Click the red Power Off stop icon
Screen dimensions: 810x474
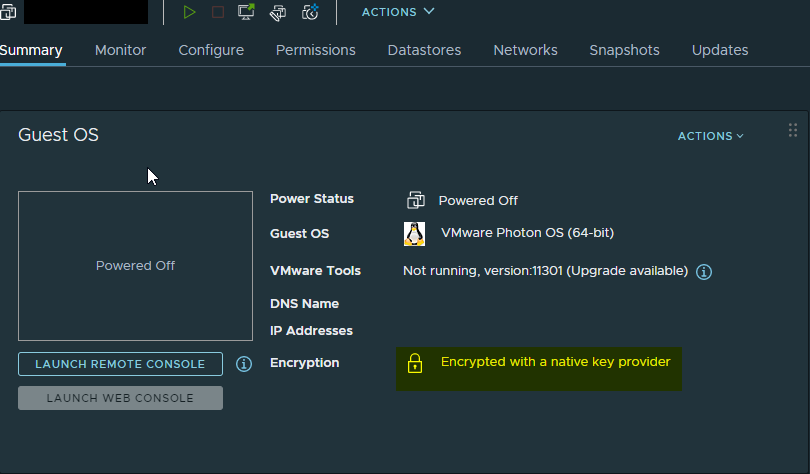(217, 12)
